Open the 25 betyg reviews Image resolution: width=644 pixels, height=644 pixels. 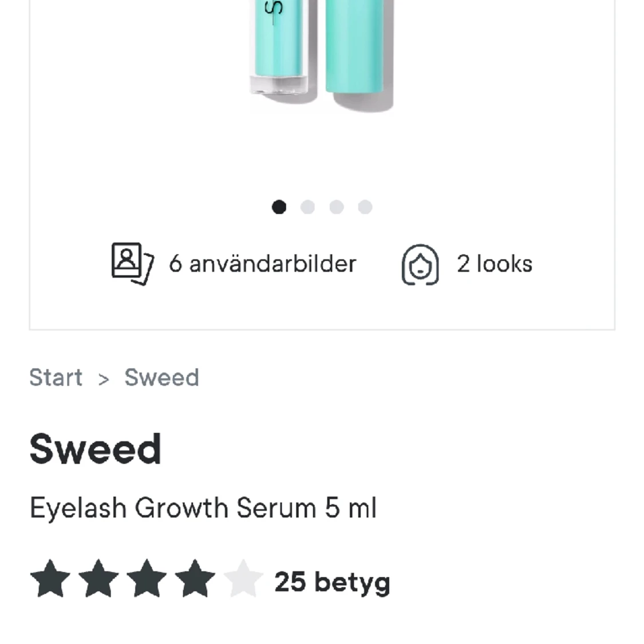332,582
